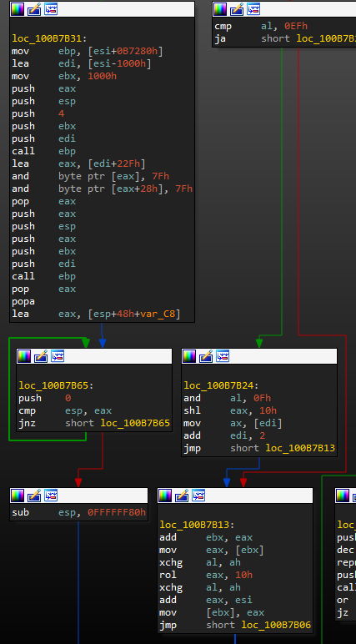
Task: Click the edit pencil icon on the sub esp block
Action: pyautogui.click(x=34, y=496)
